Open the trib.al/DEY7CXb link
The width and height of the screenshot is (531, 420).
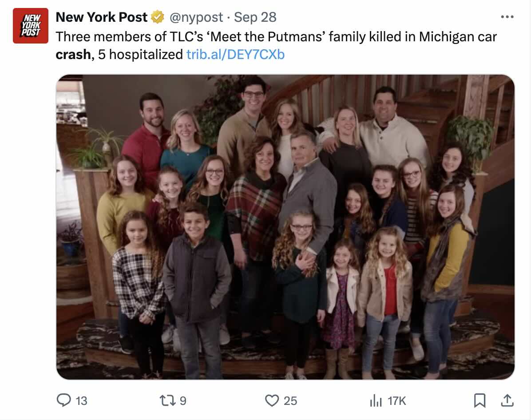click(235, 54)
